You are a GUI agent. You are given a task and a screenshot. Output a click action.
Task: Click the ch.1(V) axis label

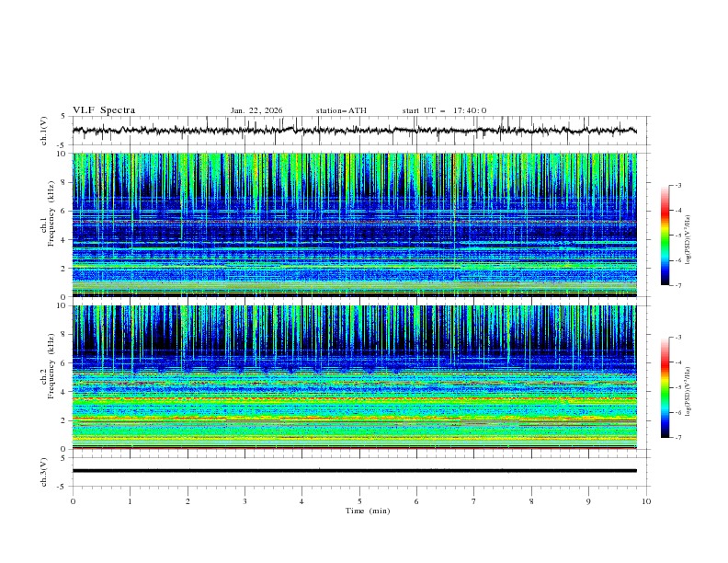point(45,131)
